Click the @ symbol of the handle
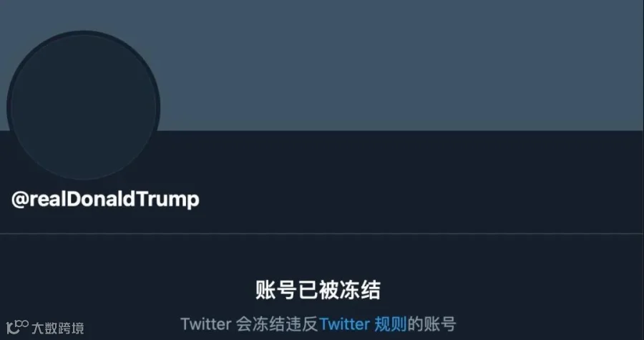 [x=20, y=200]
